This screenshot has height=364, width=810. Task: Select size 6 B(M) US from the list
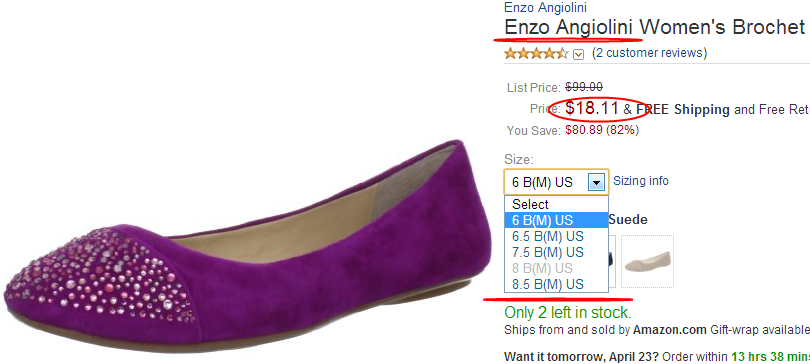tap(556, 220)
